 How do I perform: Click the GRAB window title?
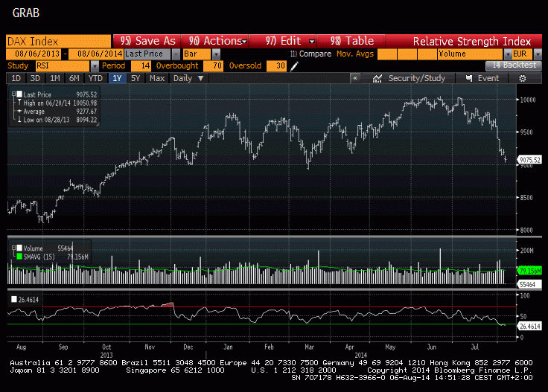click(26, 13)
